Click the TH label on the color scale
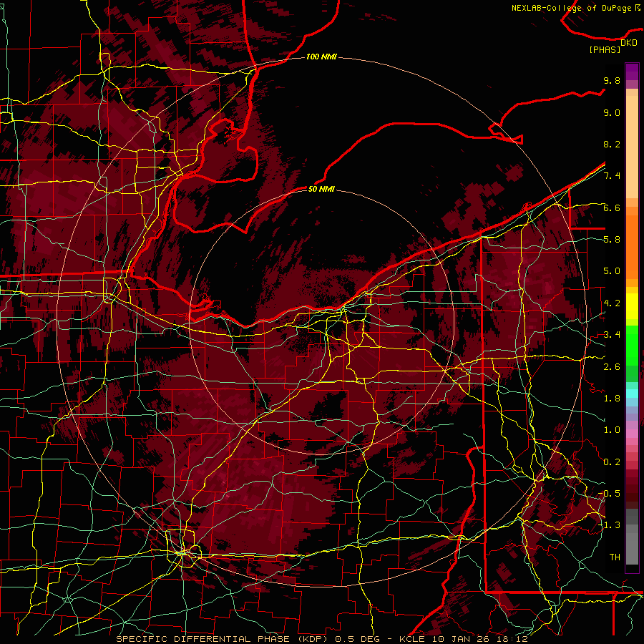Image resolution: width=644 pixels, height=644 pixels. pos(615,557)
